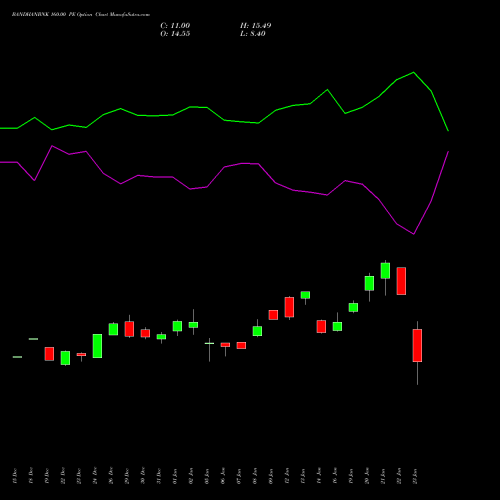Select the green candlestick for 21 Jan
500x500 pixels.
pos(385,271)
